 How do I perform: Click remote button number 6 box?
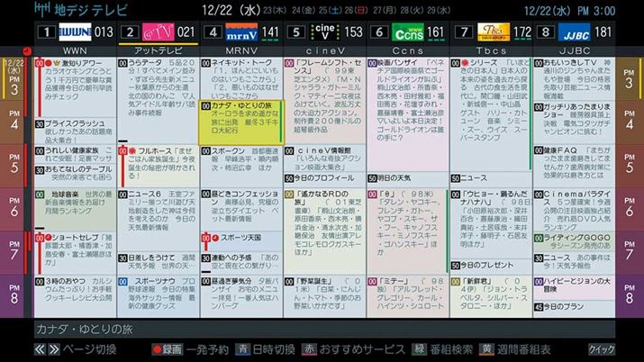[x=379, y=32]
